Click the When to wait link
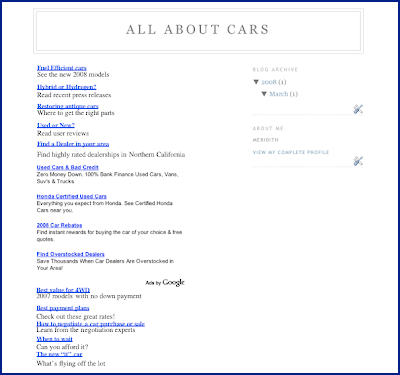400x375 pixels. point(55,339)
